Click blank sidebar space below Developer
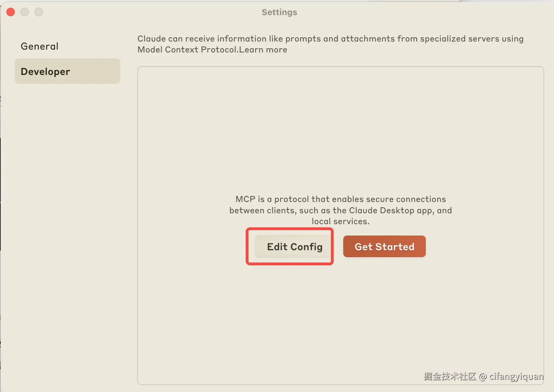 (67, 211)
